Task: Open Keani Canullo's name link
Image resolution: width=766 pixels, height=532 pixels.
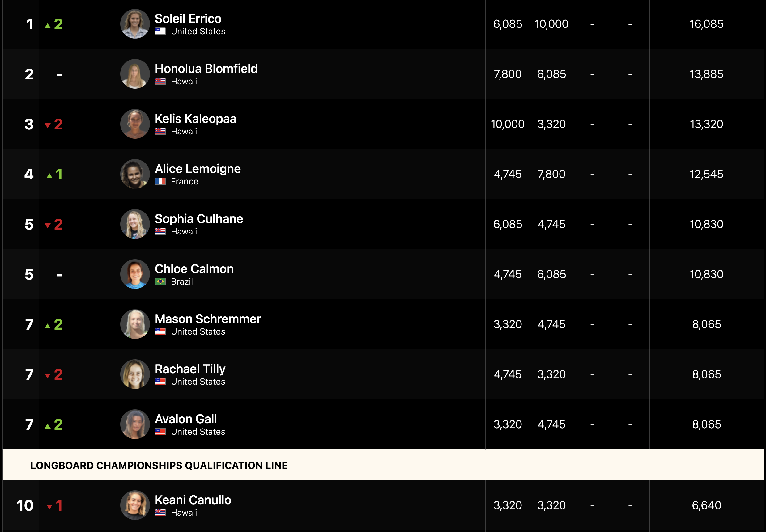Action: pyautogui.click(x=193, y=500)
